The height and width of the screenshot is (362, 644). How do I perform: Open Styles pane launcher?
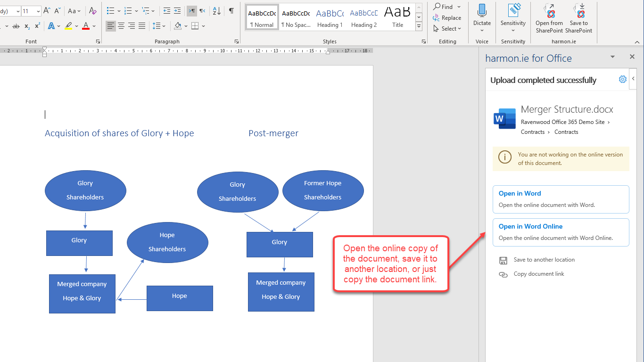pos(424,41)
